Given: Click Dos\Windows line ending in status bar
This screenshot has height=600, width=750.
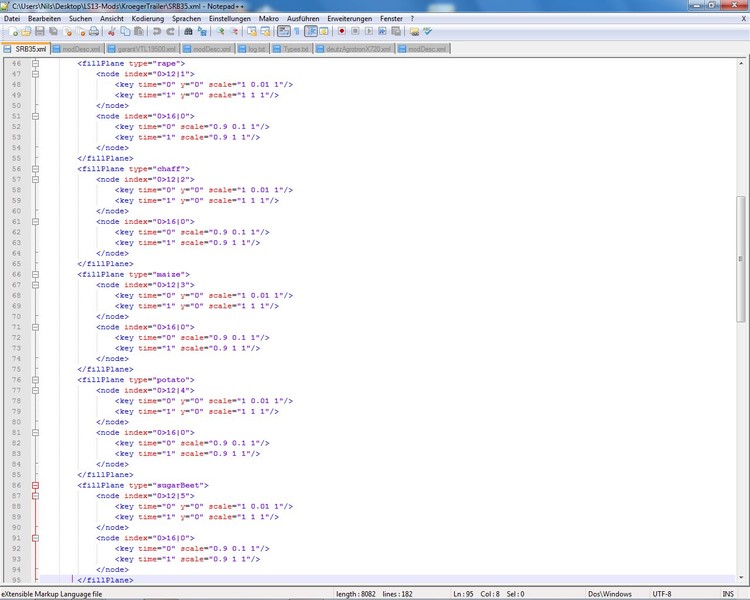Looking at the screenshot, I should coord(609,594).
